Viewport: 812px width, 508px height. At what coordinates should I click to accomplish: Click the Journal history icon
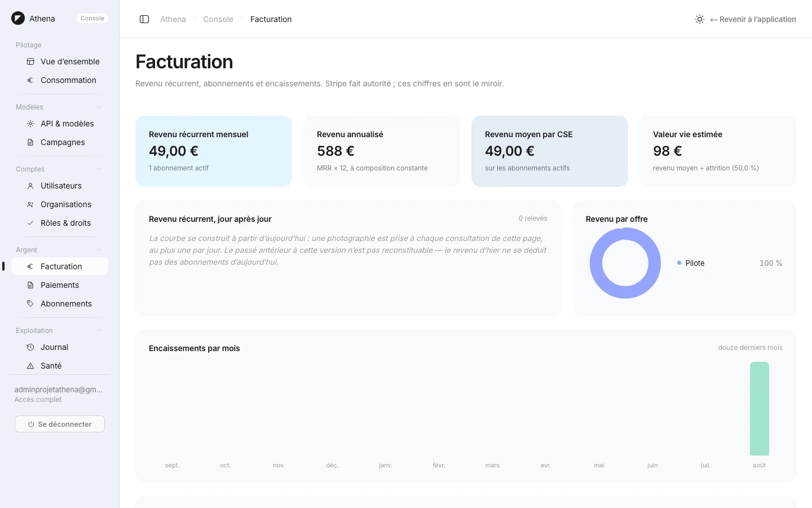pyautogui.click(x=30, y=347)
